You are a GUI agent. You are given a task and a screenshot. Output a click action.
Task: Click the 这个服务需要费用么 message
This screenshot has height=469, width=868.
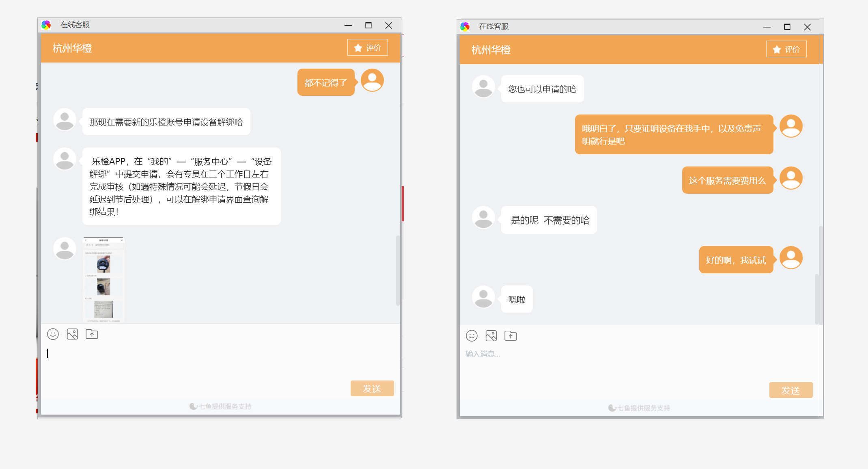click(727, 180)
